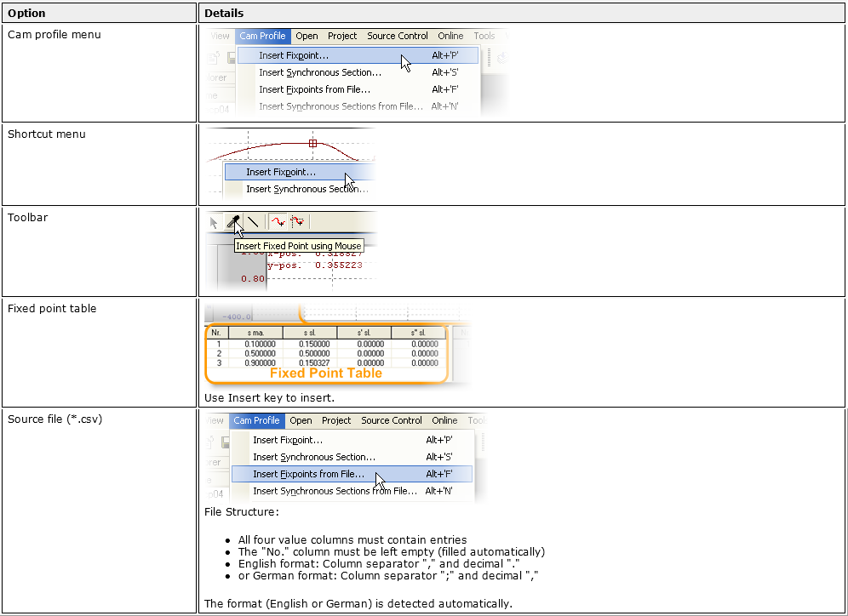Open Source Control menu in Source file row
This screenshot has height=616, width=848.
(392, 420)
